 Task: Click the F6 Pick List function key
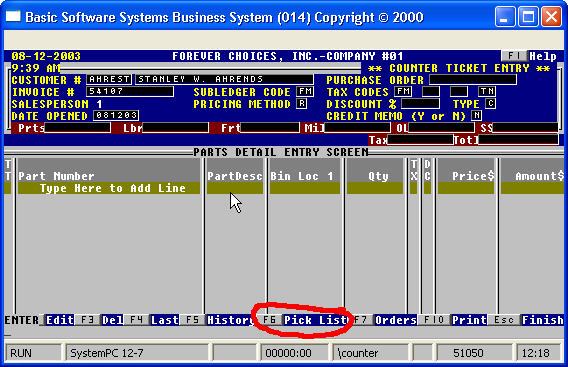pyautogui.click(x=303, y=320)
